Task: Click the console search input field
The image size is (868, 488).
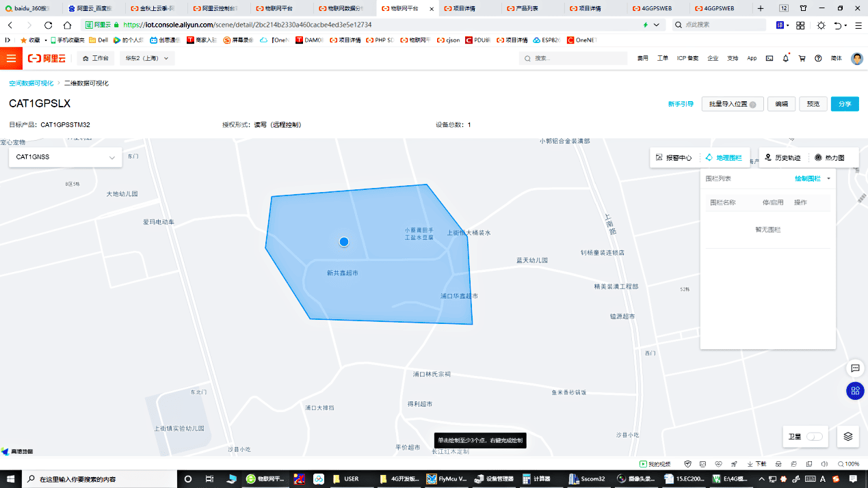Action: tap(573, 58)
